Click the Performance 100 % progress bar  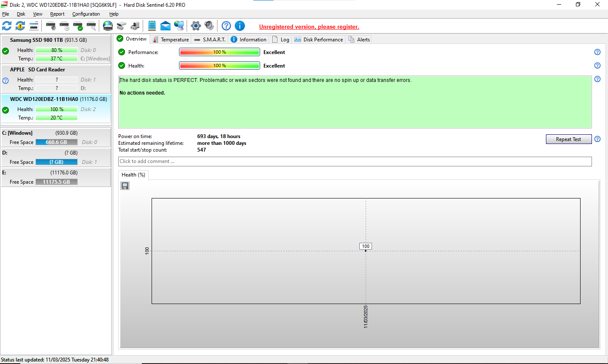pos(220,52)
